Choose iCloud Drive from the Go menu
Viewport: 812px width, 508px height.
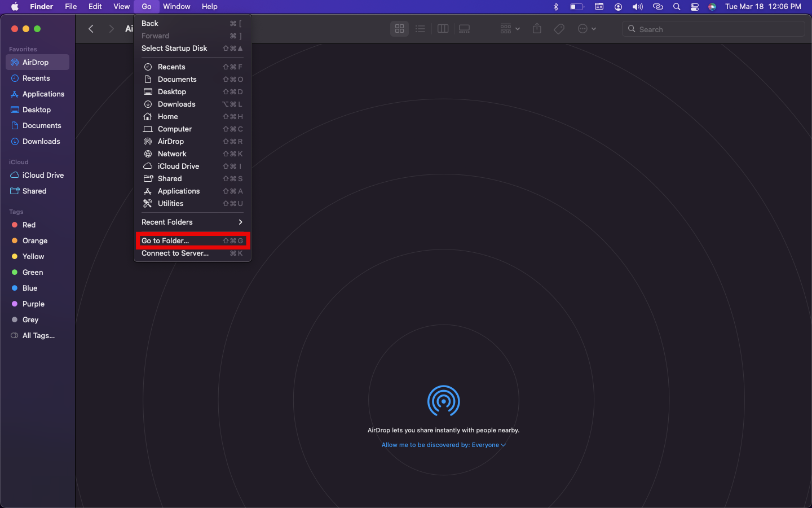(192, 166)
